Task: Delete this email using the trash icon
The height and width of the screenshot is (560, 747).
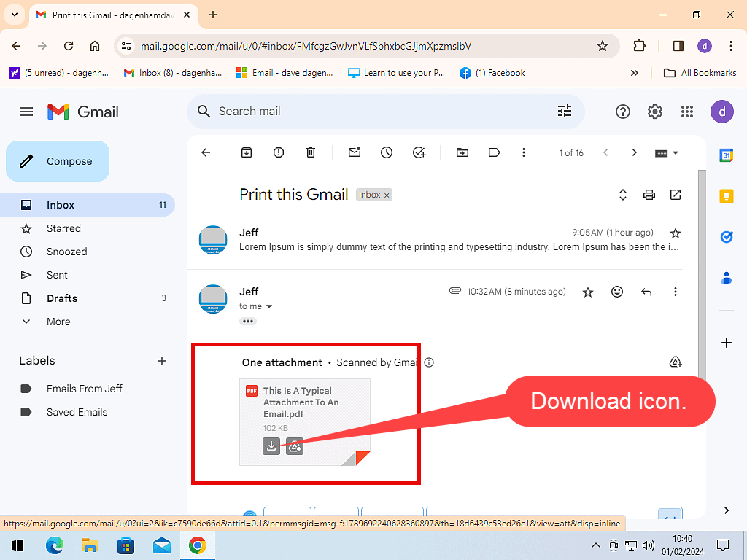Action: (311, 152)
